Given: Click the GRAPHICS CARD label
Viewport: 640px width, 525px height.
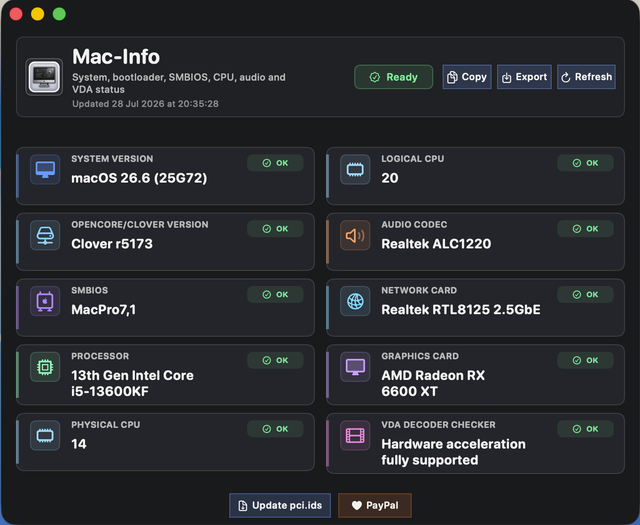Looking at the screenshot, I should click(420, 356).
